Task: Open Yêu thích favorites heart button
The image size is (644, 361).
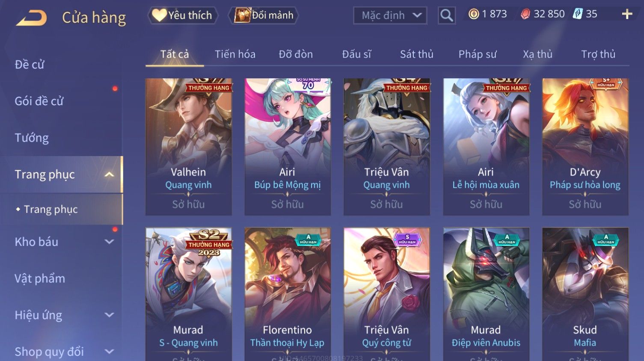Action: coord(183,15)
